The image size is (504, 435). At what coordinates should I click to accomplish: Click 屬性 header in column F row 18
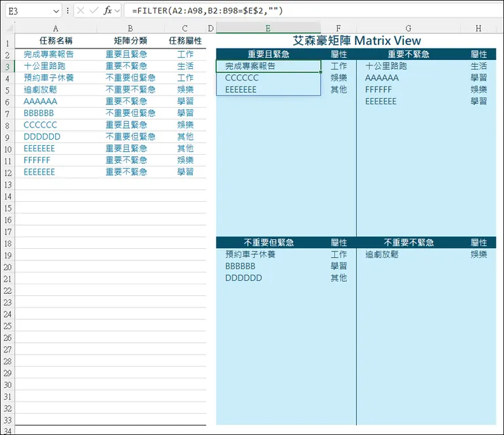[x=338, y=242]
